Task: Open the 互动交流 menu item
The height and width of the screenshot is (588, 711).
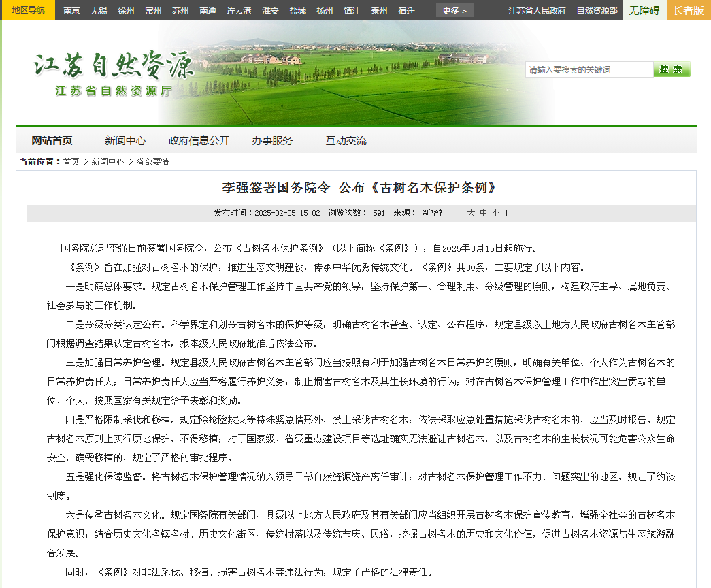Action: [346, 141]
